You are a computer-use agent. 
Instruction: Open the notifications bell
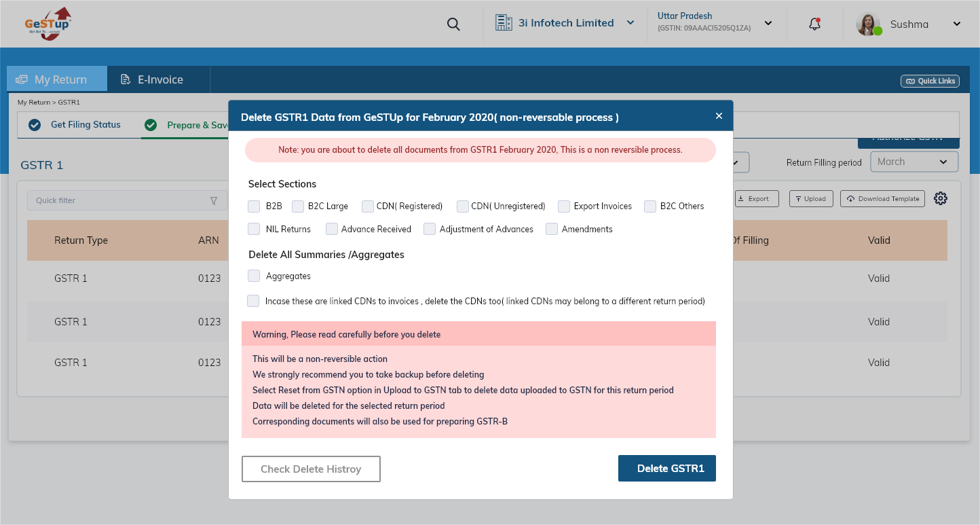815,24
